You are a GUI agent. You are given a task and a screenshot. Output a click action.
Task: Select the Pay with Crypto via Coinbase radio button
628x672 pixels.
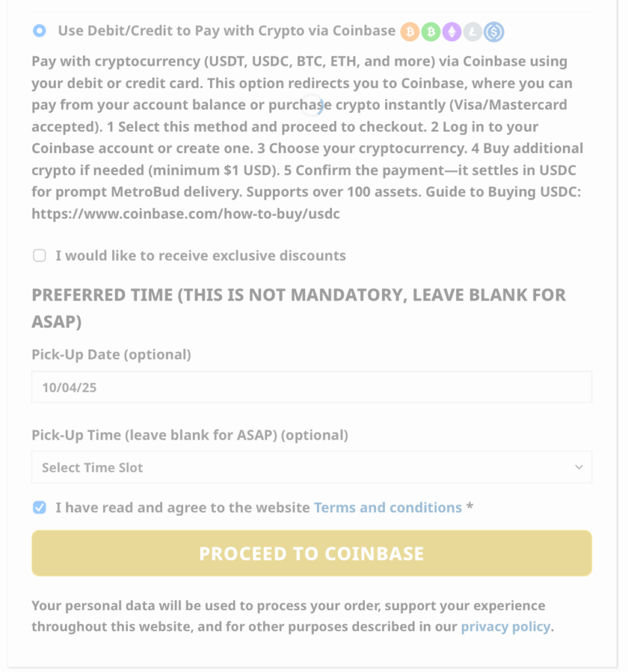click(x=39, y=31)
